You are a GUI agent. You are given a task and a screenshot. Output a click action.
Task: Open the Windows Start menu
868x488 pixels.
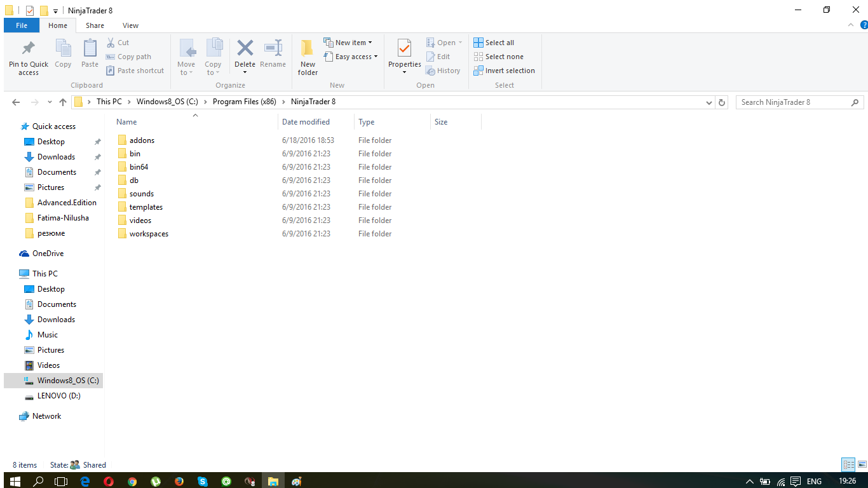(x=15, y=481)
